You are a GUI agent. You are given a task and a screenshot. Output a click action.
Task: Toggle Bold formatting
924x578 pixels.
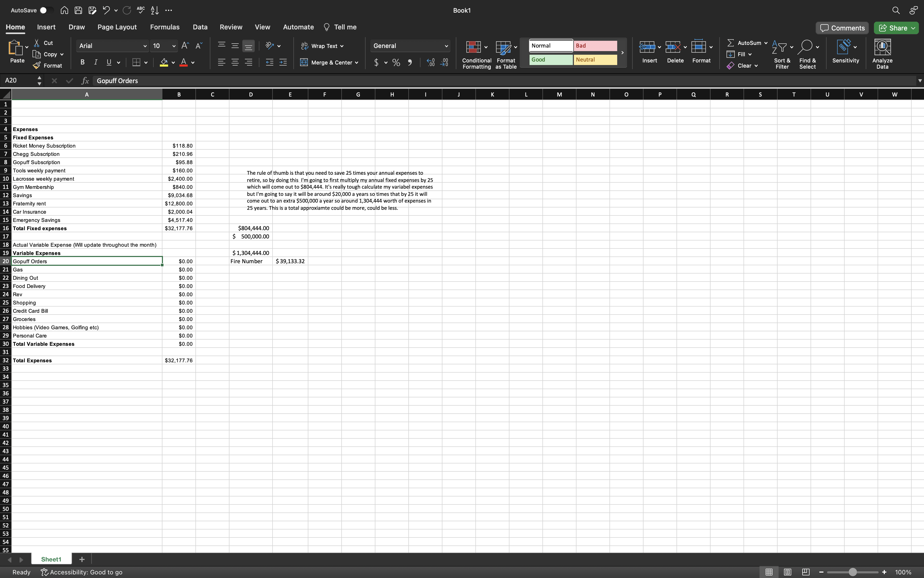point(82,62)
